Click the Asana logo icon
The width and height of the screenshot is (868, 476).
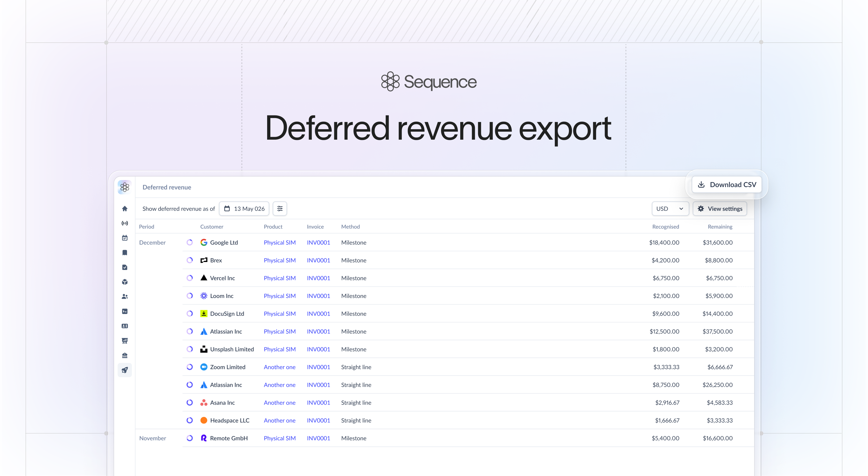pyautogui.click(x=204, y=402)
